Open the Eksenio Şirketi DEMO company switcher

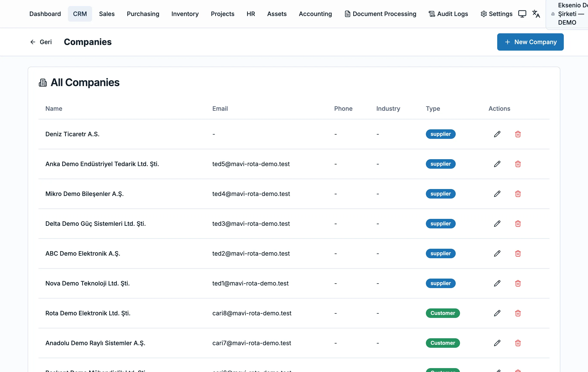(x=567, y=14)
